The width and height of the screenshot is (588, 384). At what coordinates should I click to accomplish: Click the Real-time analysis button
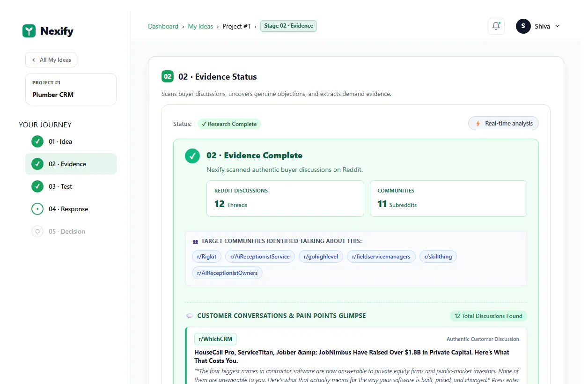click(503, 124)
